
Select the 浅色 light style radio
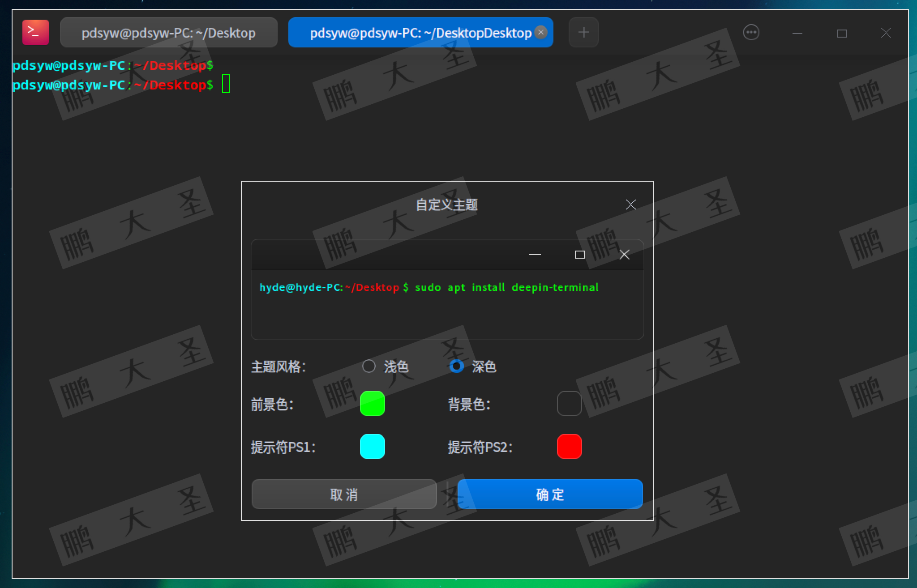click(x=369, y=366)
